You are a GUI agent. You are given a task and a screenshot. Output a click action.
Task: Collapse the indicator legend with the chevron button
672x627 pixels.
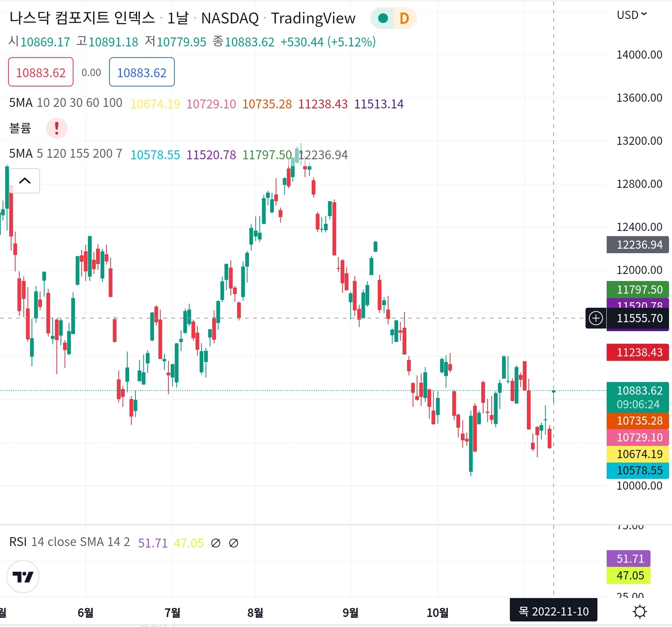tap(24, 181)
